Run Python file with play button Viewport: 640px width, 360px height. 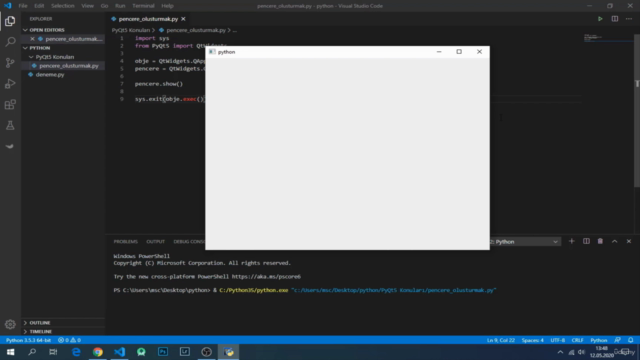[600, 19]
